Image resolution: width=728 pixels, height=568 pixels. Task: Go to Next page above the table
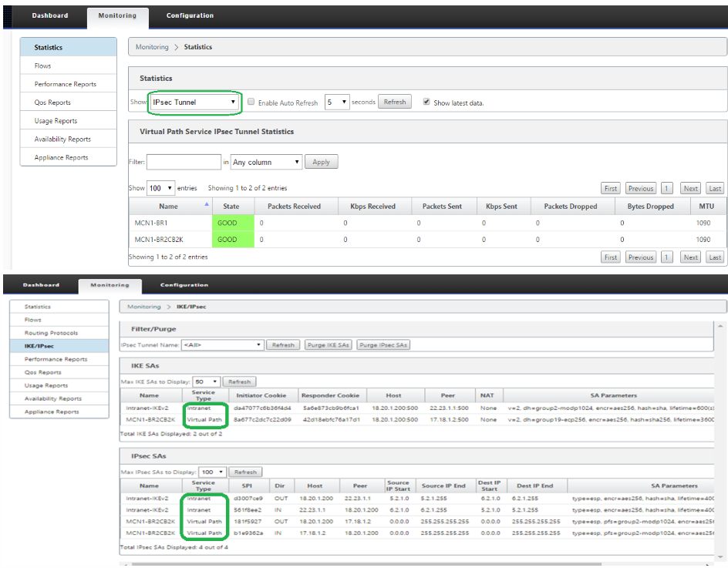[690, 188]
